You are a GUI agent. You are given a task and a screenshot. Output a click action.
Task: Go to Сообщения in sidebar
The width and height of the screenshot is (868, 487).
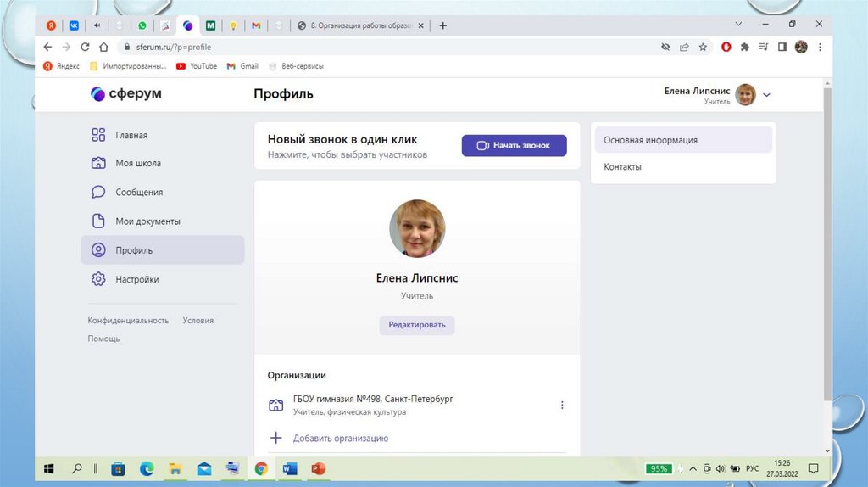click(138, 193)
